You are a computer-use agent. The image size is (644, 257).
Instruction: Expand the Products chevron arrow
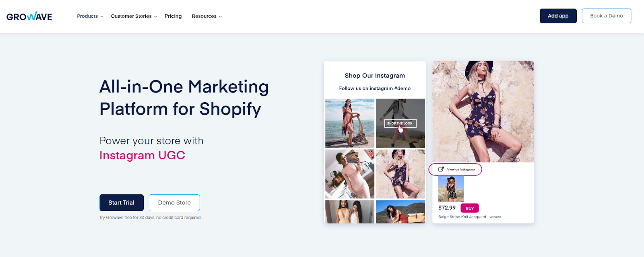pos(102,16)
